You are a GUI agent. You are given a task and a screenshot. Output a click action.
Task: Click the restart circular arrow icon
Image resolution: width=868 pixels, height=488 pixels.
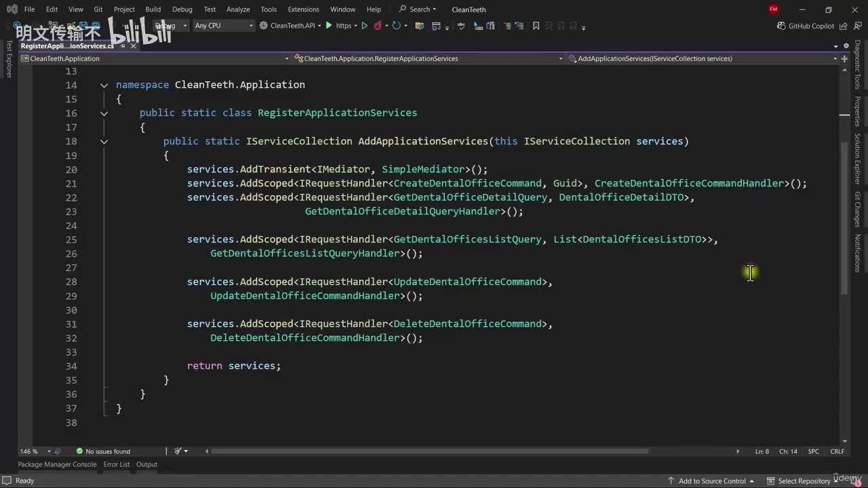tap(397, 26)
